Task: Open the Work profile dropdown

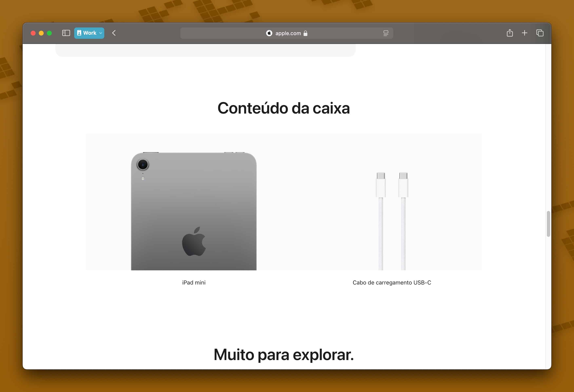Action: pyautogui.click(x=89, y=33)
